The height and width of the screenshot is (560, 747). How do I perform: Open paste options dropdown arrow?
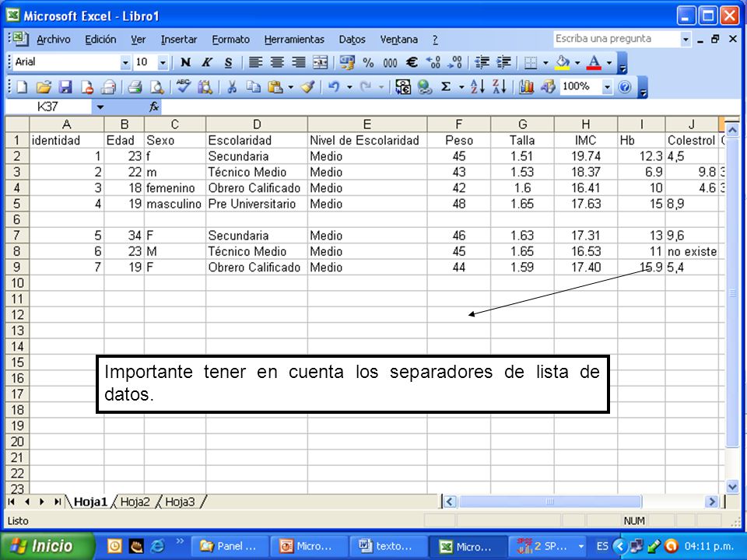(x=290, y=87)
